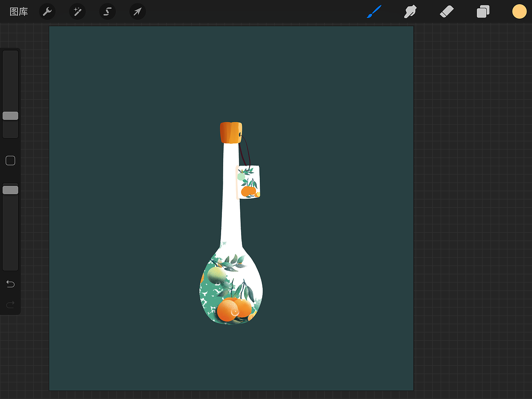
Task: Select the Eraser tool
Action: click(x=446, y=12)
